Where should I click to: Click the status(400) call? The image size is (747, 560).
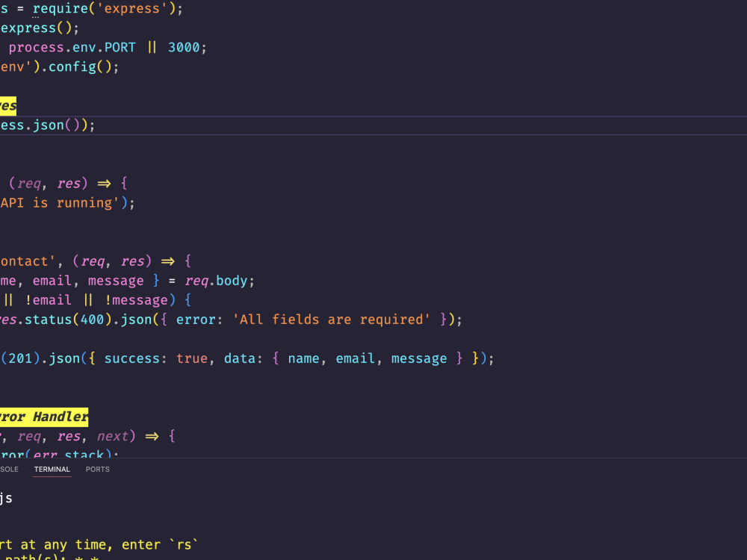(68, 319)
